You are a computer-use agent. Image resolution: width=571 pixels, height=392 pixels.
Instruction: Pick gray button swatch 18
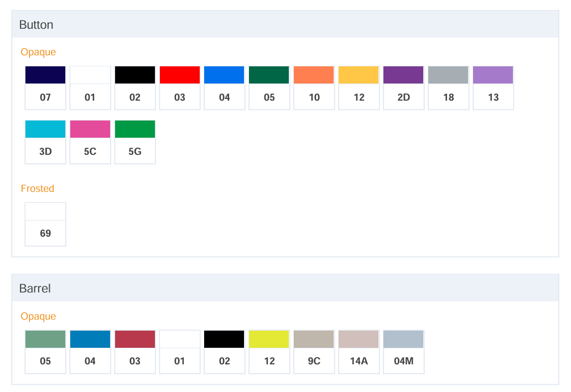(x=449, y=87)
